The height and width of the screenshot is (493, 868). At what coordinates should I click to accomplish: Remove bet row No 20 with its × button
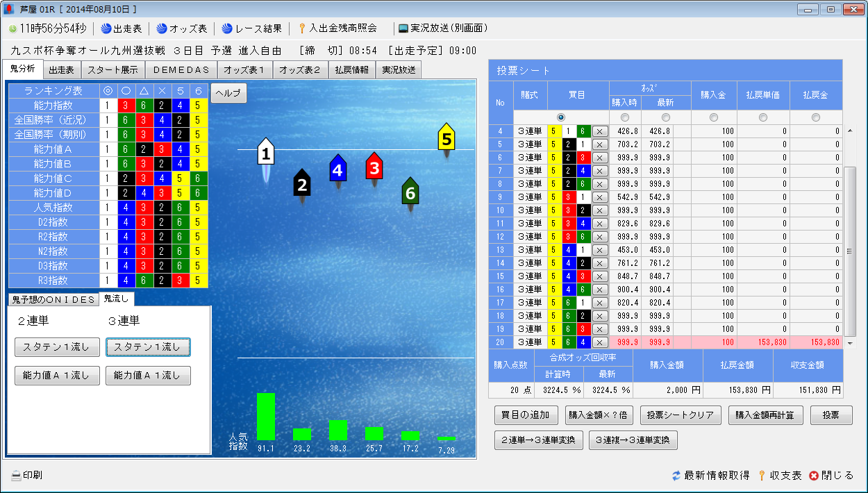tap(600, 342)
